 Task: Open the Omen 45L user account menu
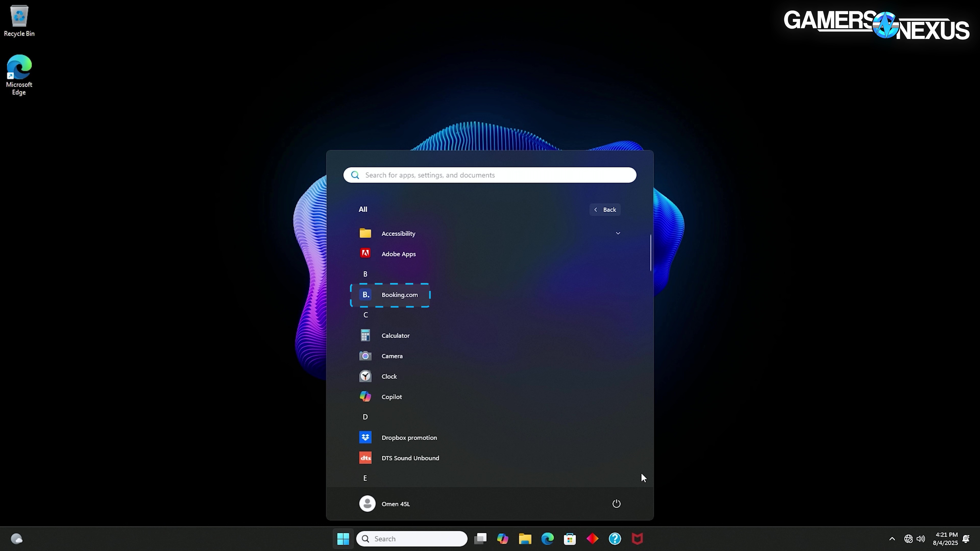click(385, 504)
